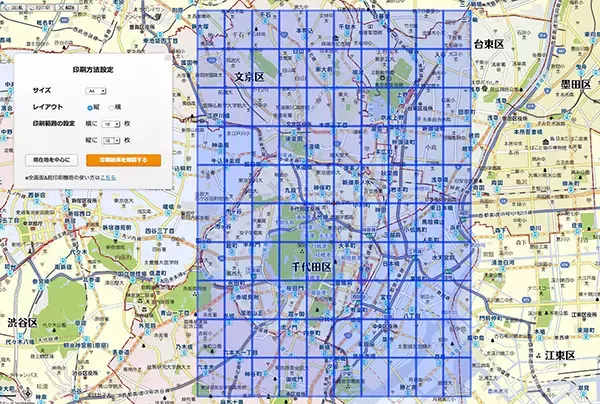Click the 墨田区 ward label
Image resolution: width=600 pixels, height=404 pixels.
[x=576, y=84]
